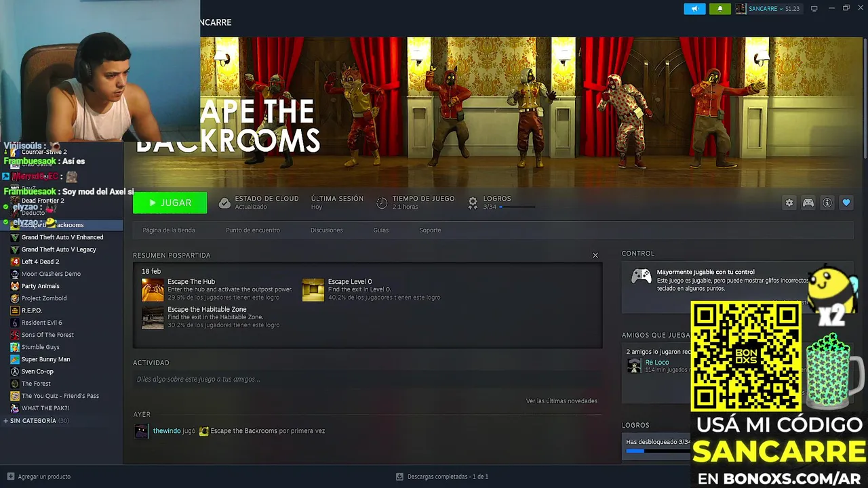Image resolution: width=868 pixels, height=488 pixels.
Task: Select Resident Evil 6 in library list
Action: tap(42, 323)
